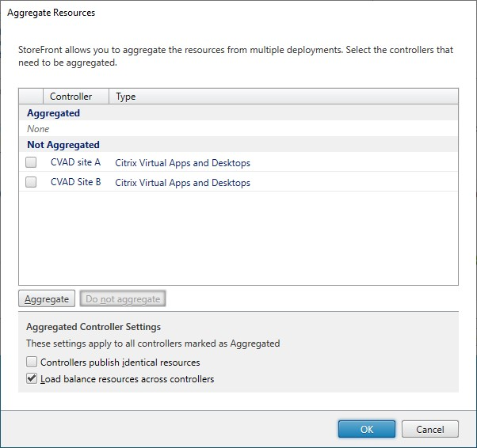The width and height of the screenshot is (477, 448).
Task: Select the CVAD site A controller name
Action: click(x=75, y=162)
